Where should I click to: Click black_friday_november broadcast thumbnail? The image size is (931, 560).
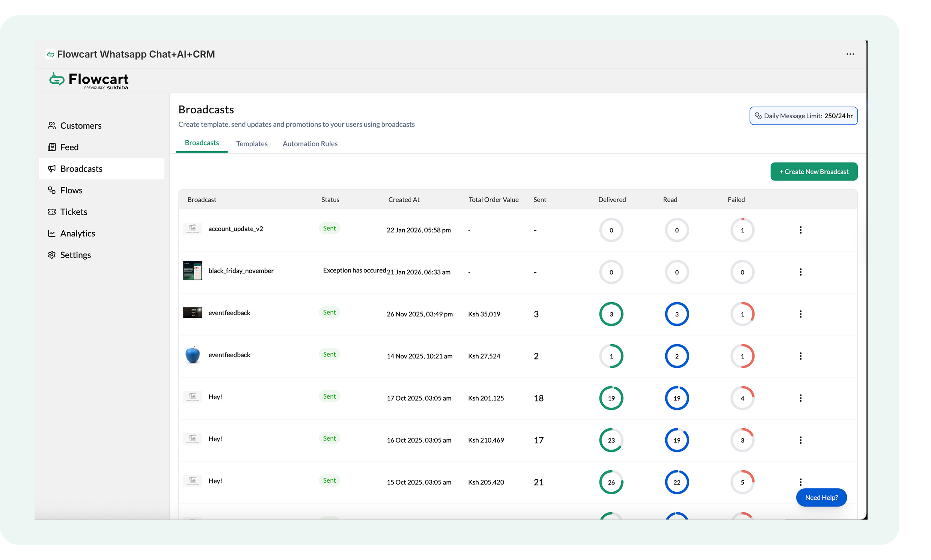point(193,271)
